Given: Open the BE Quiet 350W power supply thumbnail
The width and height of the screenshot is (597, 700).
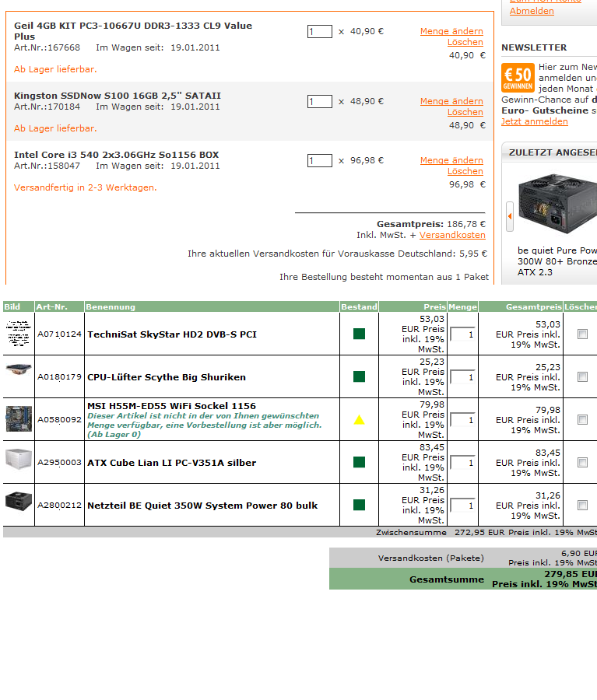Looking at the screenshot, I should click(19, 502).
